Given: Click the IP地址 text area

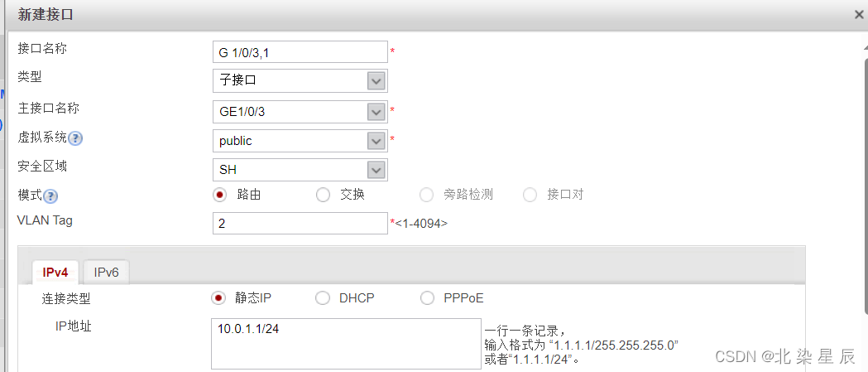Looking at the screenshot, I should (x=346, y=343).
